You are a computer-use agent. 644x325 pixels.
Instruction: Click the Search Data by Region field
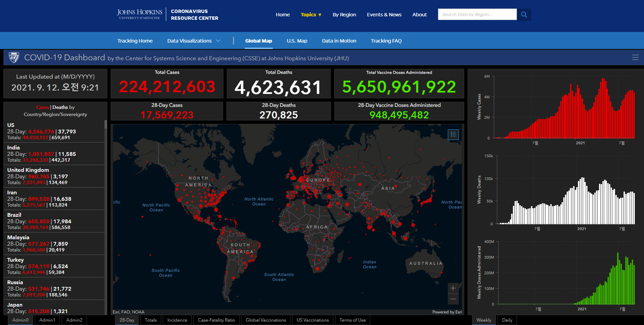coord(477,15)
